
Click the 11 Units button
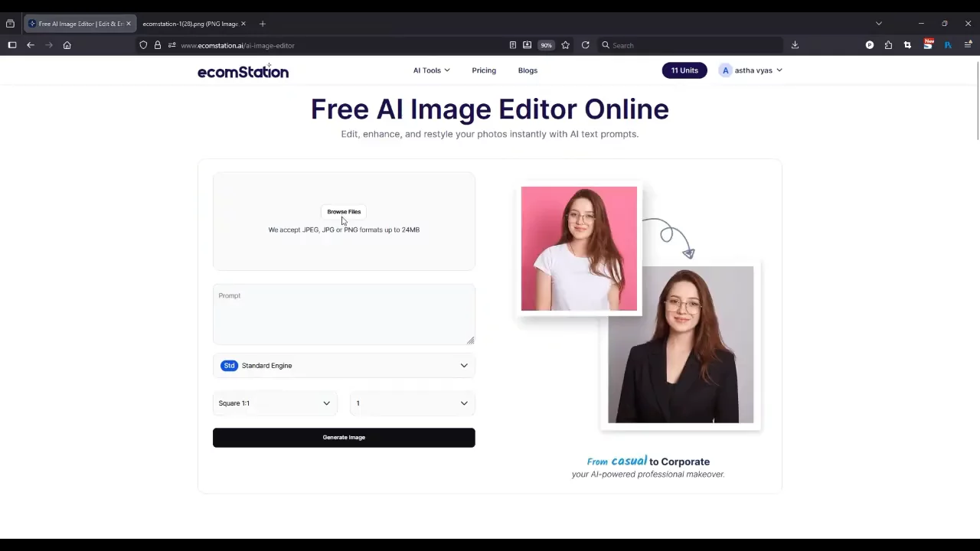pos(684,70)
